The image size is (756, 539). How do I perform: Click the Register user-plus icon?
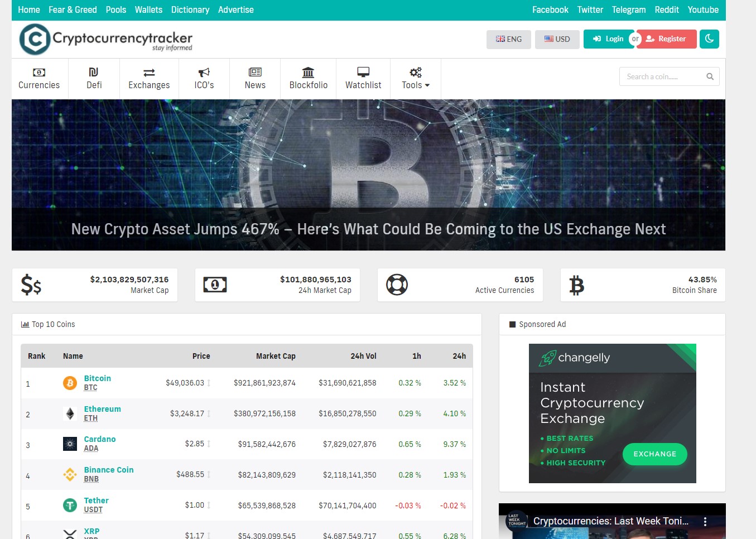(650, 39)
